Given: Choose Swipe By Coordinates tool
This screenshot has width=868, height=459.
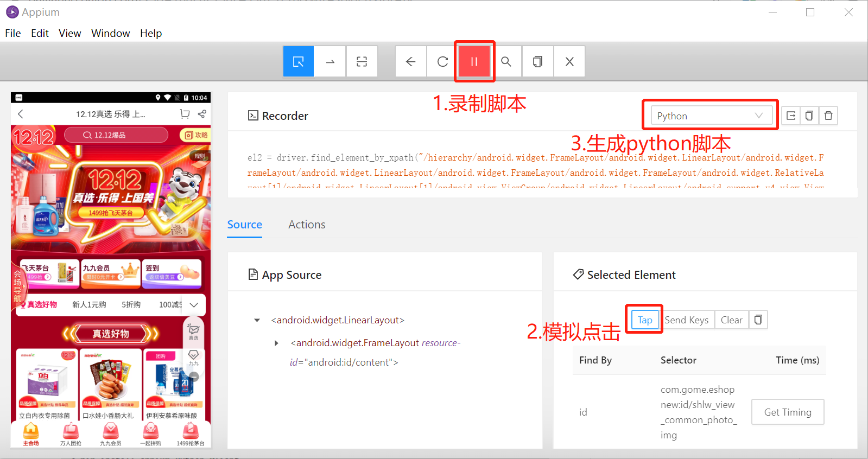Looking at the screenshot, I should pos(330,61).
